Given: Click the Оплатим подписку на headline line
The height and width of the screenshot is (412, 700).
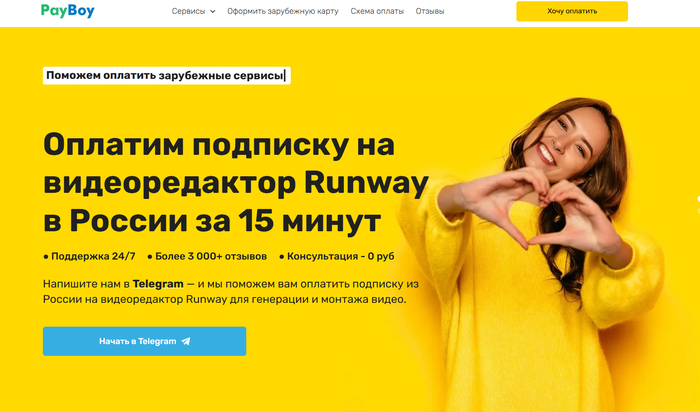Looking at the screenshot, I should point(219,145).
